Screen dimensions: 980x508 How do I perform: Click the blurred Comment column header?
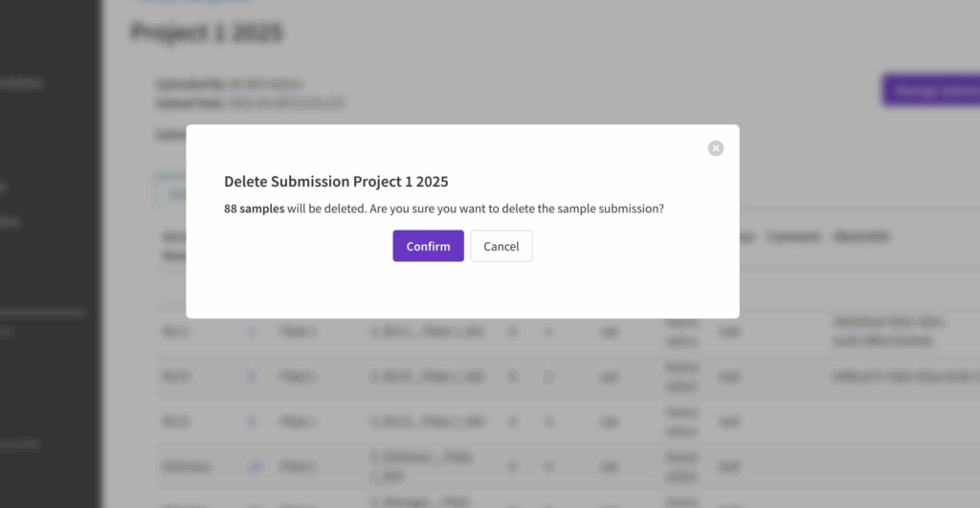[793, 236]
